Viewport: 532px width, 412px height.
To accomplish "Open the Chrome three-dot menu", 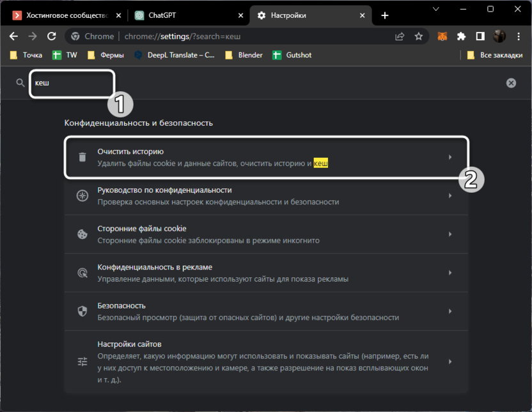I will (x=519, y=36).
